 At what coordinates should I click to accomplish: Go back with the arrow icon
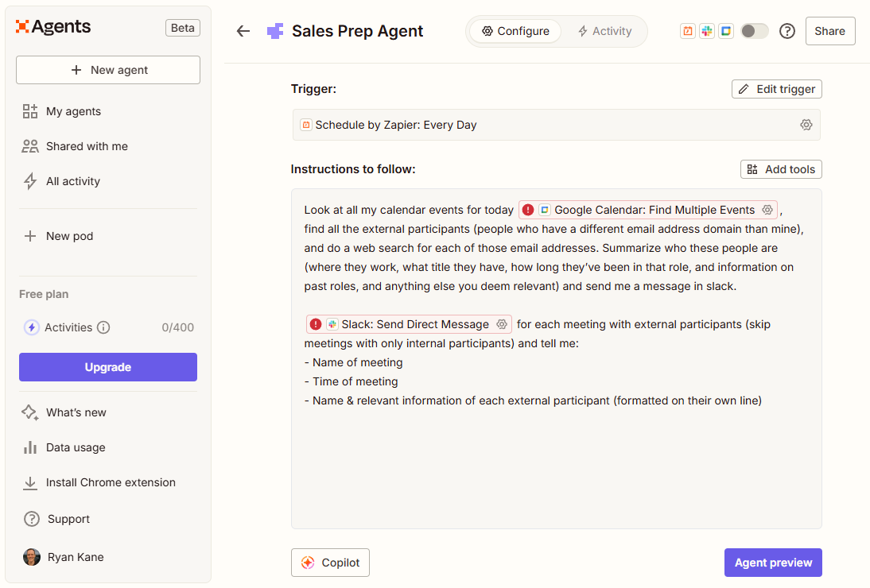point(243,31)
